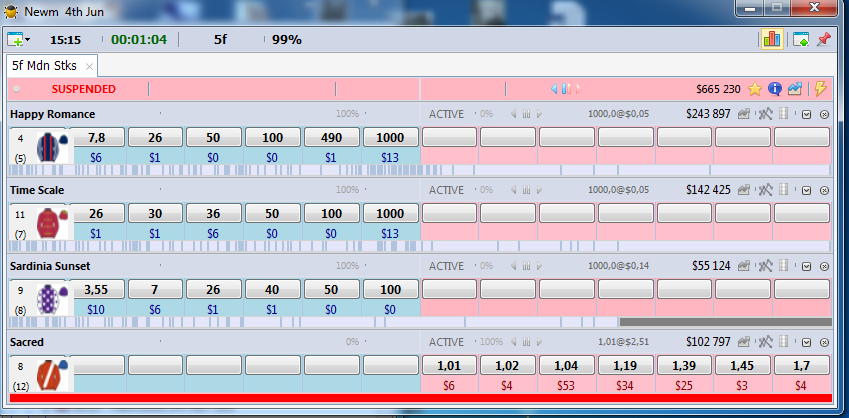
Task: Toggle the market status indicator dot
Action: coord(17,89)
